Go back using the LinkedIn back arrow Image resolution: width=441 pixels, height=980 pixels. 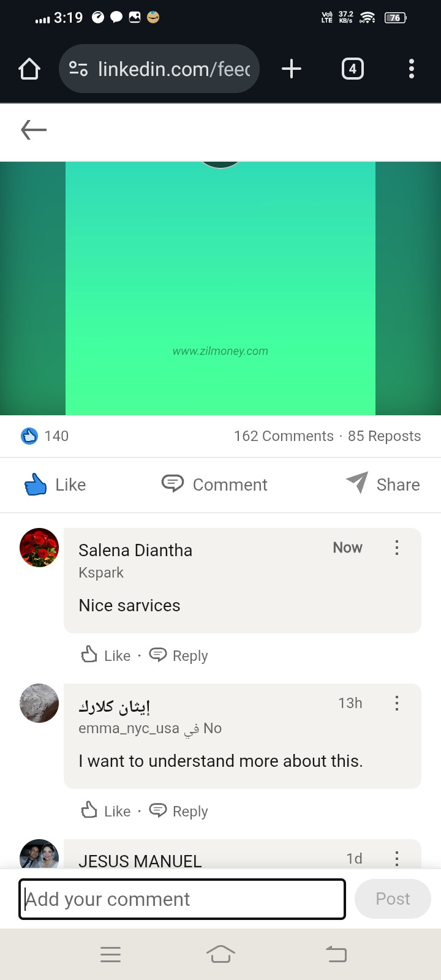coord(34,130)
